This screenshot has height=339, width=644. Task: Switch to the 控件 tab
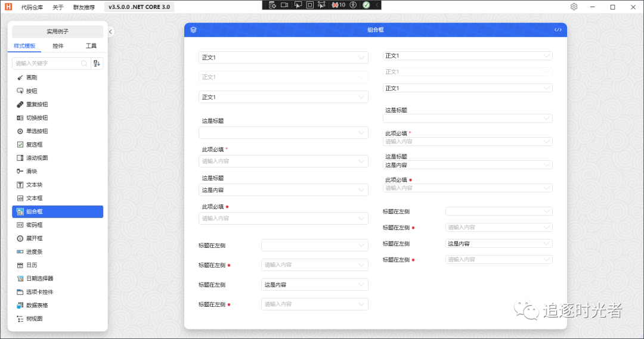pos(58,46)
